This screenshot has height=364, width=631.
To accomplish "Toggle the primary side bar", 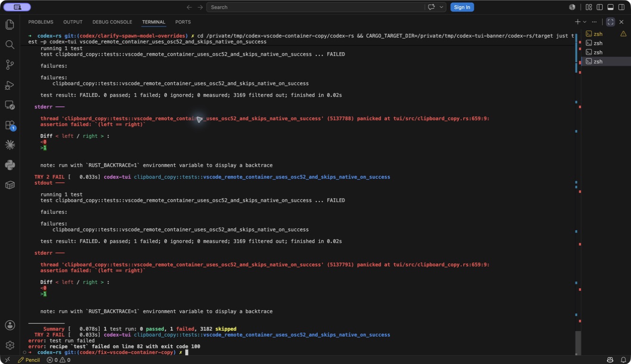I will pos(600,7).
